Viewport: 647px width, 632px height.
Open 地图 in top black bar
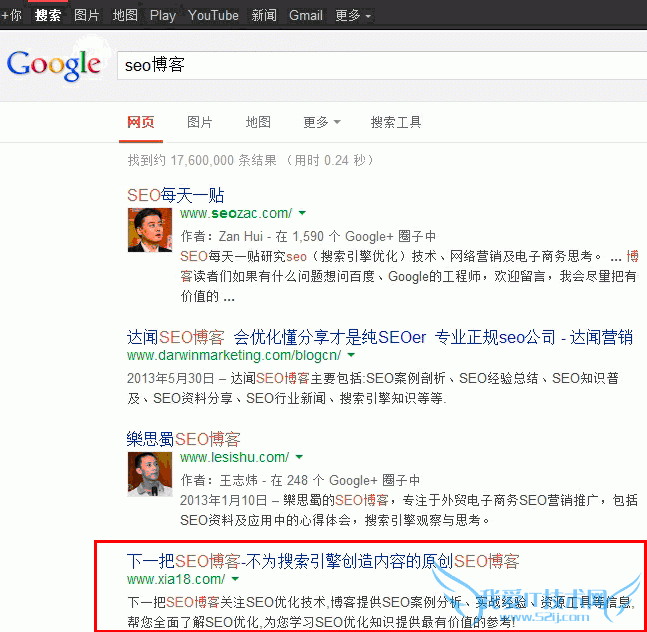click(125, 15)
